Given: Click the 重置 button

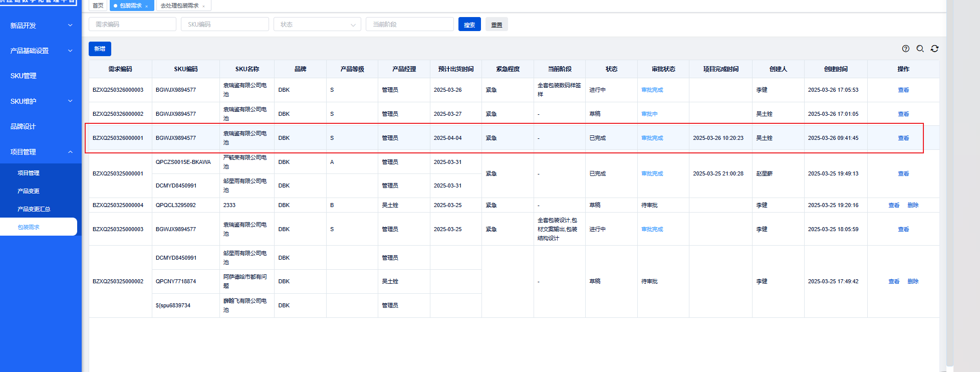Looking at the screenshot, I should (496, 25).
